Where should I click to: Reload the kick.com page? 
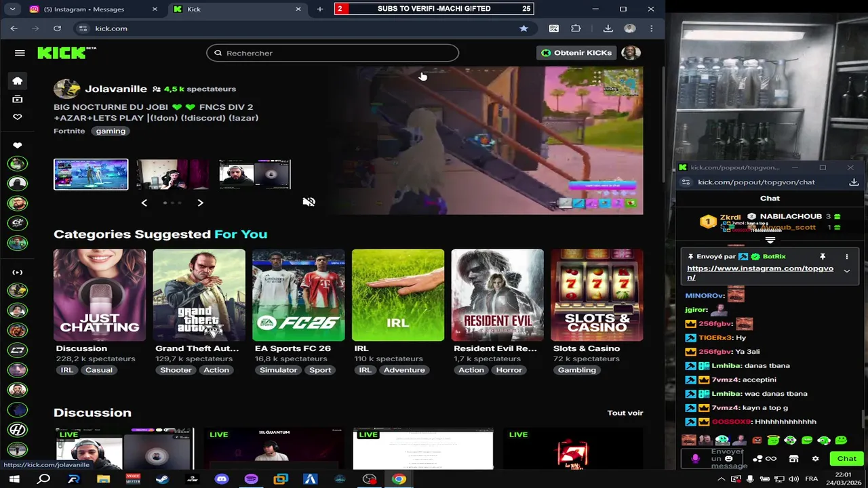click(x=57, y=28)
